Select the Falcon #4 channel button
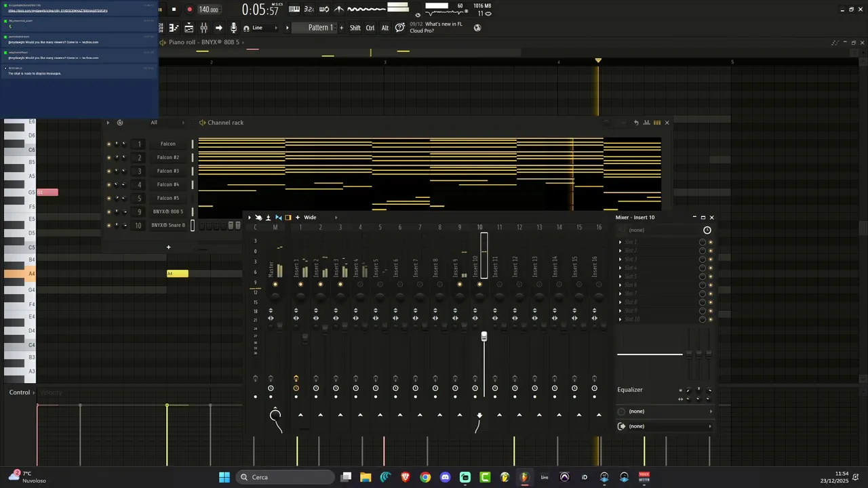 click(168, 184)
